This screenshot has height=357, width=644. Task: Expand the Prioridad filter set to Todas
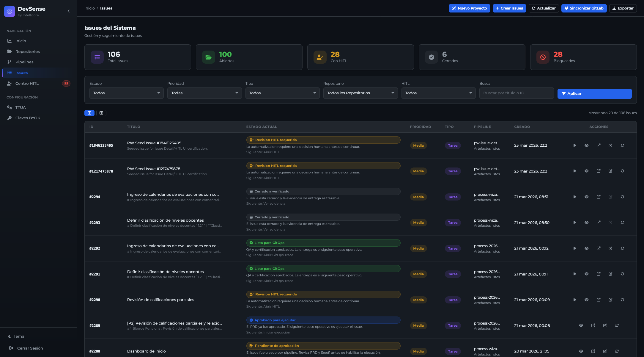(204, 93)
